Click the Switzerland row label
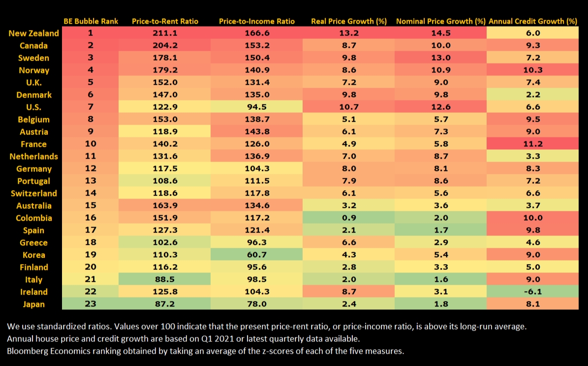This screenshot has width=588, height=366. tap(33, 194)
